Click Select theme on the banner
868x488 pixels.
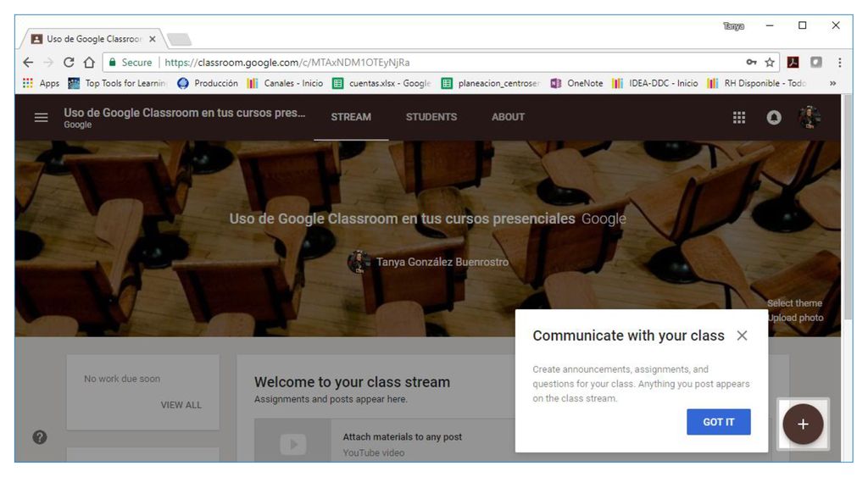pyautogui.click(x=794, y=303)
